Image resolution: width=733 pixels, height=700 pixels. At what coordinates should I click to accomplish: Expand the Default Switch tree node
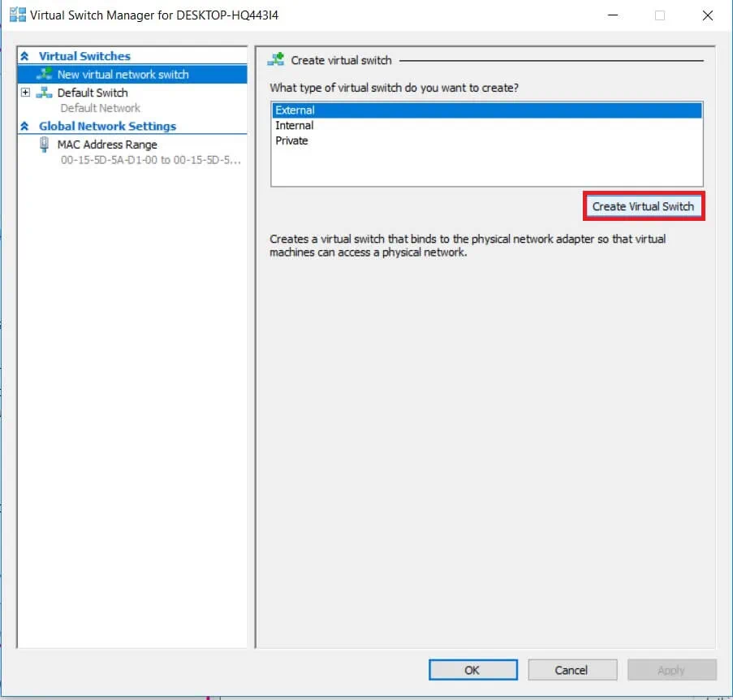25,93
